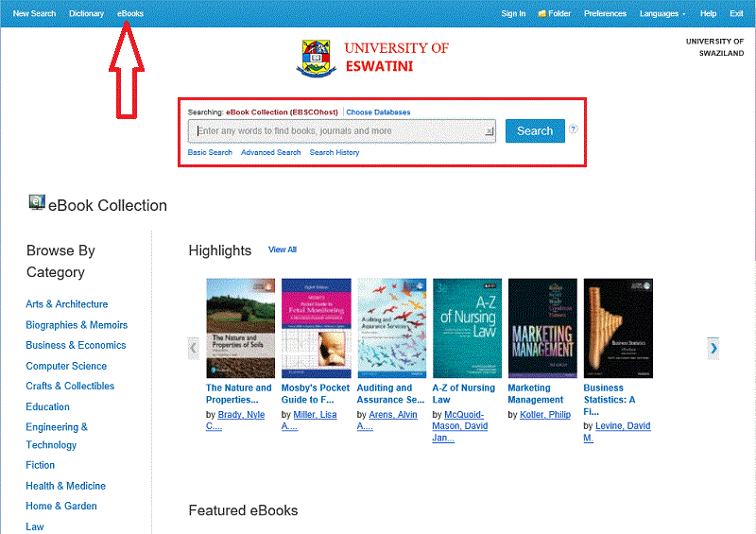Open Auditing and Assurance title link
Screen dimensions: 756x534
(x=390, y=393)
